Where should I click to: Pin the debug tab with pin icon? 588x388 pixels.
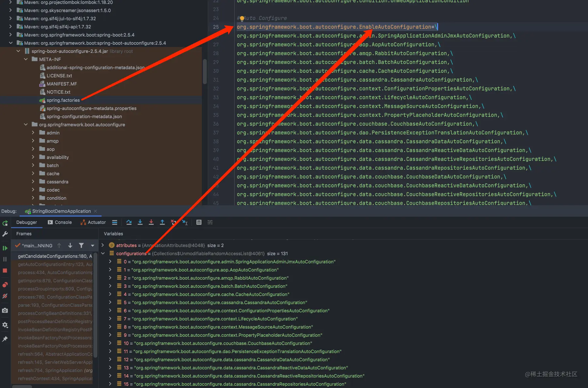pyautogui.click(x=5, y=339)
